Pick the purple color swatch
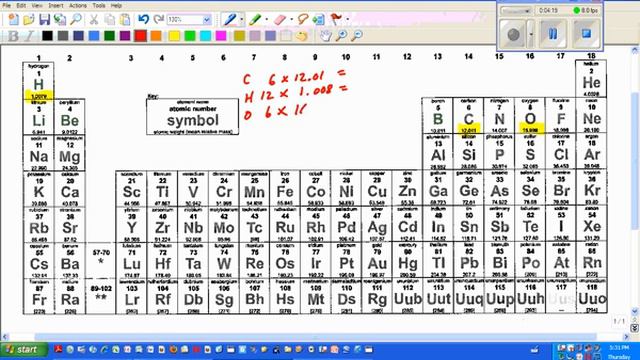The height and width of the screenshot is (360, 640). [x=125, y=36]
